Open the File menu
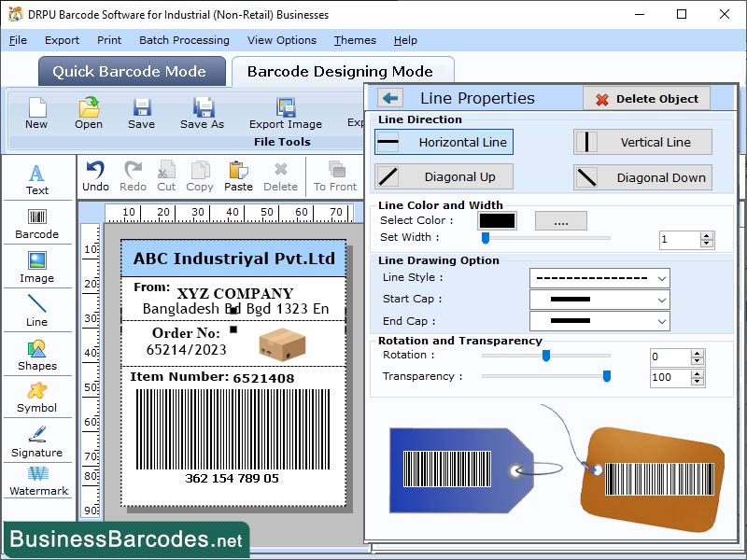This screenshot has width=747, height=560. tap(18, 40)
